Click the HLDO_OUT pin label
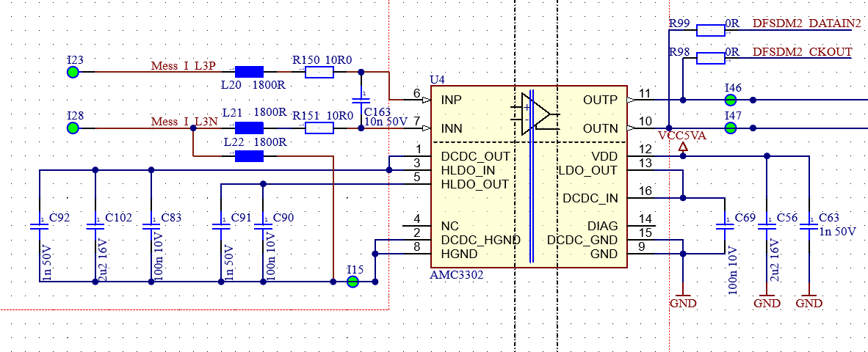 [x=475, y=184]
